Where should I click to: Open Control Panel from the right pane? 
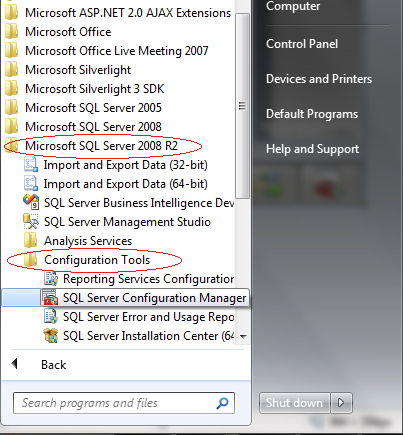pyautogui.click(x=302, y=44)
